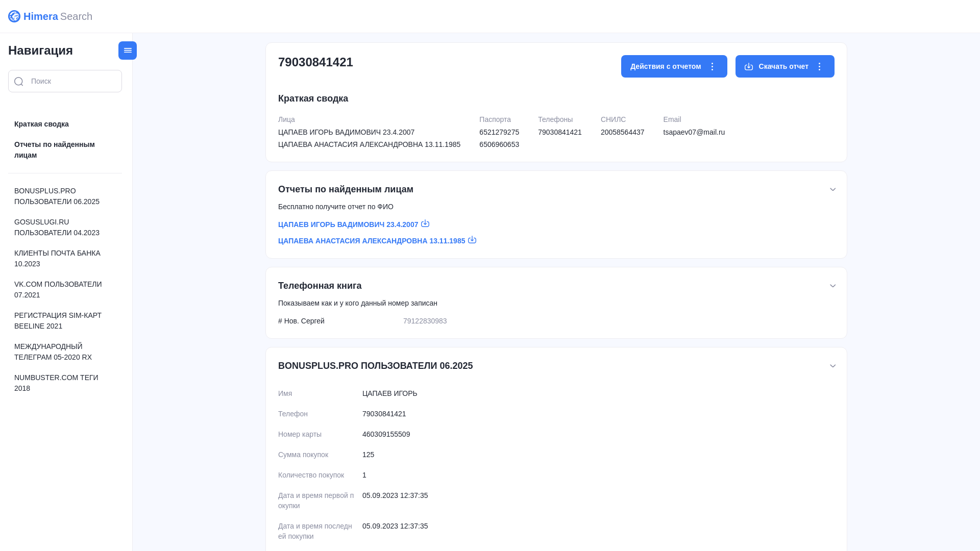Click phone book entry # Нов. Сергей
The image size is (980, 551).
tap(301, 321)
